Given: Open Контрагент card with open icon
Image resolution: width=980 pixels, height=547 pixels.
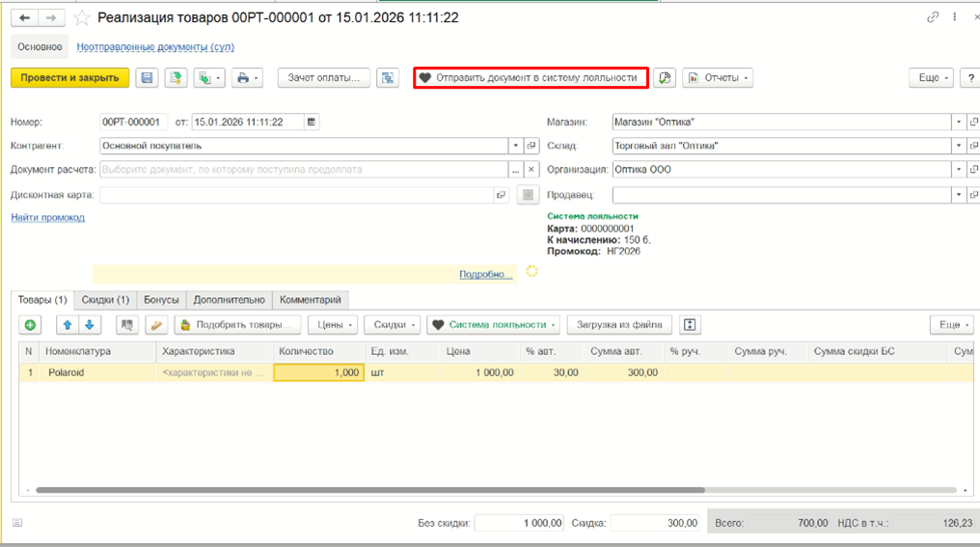Looking at the screenshot, I should tap(531, 146).
